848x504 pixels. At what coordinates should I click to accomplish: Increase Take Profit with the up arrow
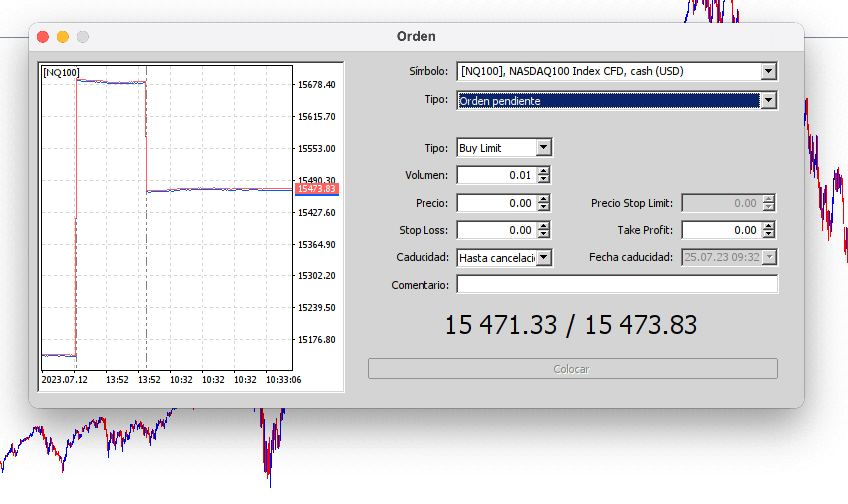click(x=769, y=226)
